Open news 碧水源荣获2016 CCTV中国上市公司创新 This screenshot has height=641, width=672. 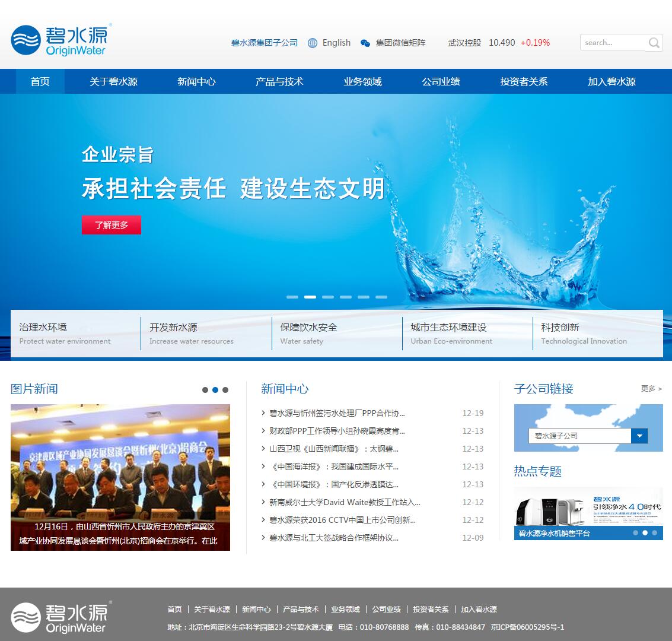tap(342, 520)
